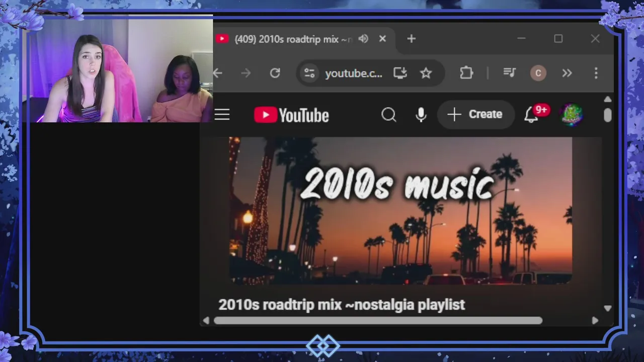This screenshot has height=362, width=644.
Task: Close the 2010s roadtrip mix tab
Action: point(382,39)
